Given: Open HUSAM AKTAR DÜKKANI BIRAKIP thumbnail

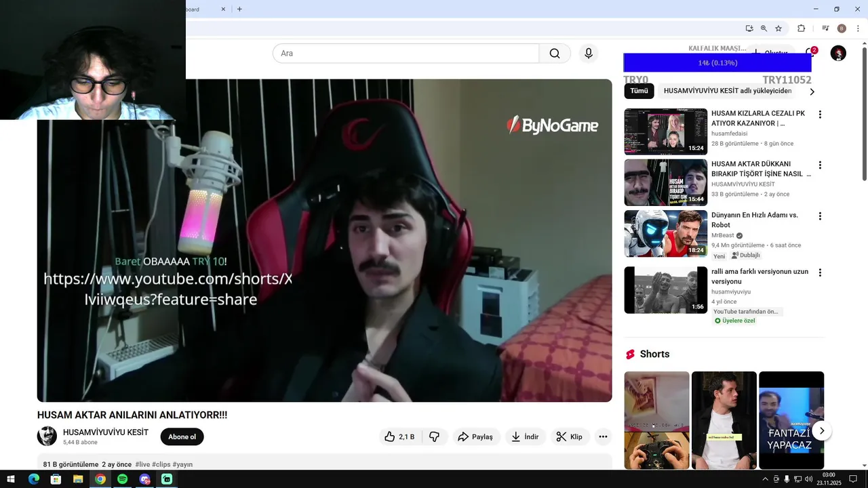Looking at the screenshot, I should tap(665, 182).
